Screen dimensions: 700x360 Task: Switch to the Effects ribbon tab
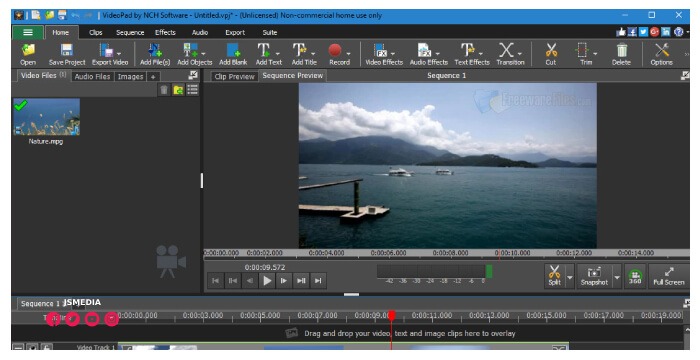point(165,32)
